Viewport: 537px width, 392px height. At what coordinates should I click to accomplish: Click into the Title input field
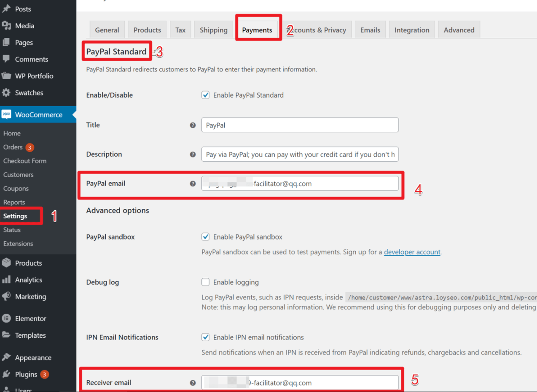coord(300,125)
